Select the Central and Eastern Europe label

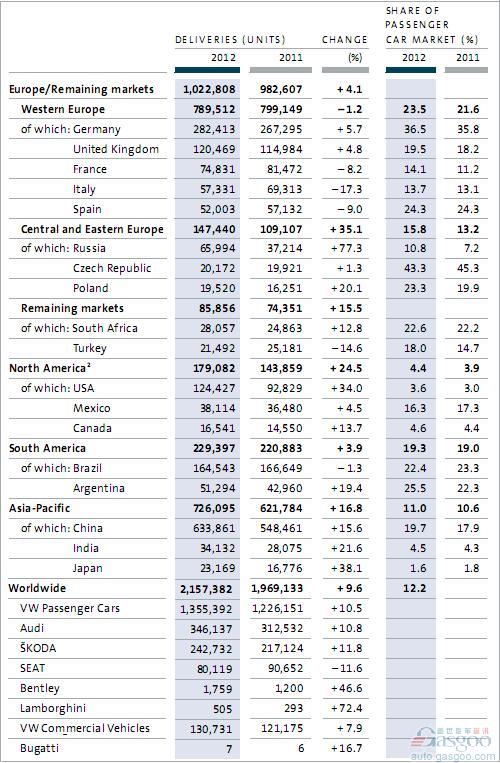pos(92,229)
